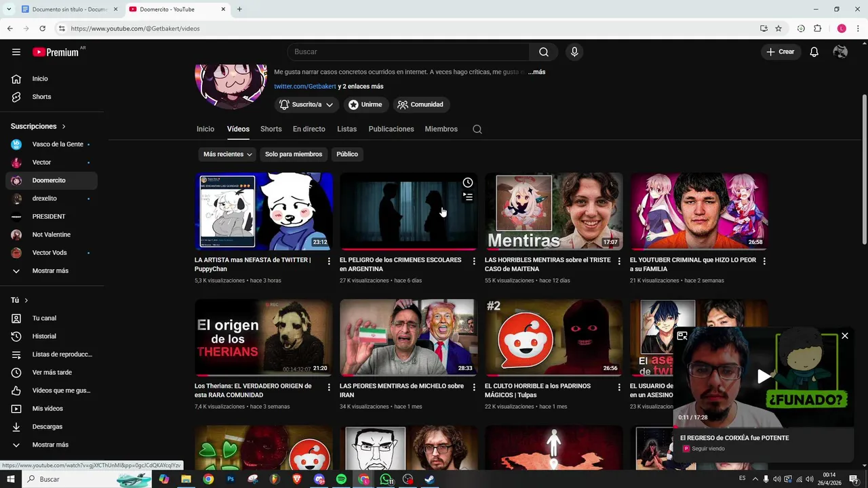Open twitter.com/Getbakert link
868x488 pixels.
(x=305, y=86)
